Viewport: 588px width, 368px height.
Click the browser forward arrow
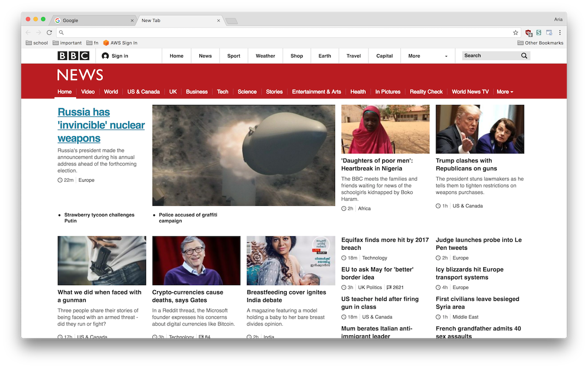coord(39,33)
